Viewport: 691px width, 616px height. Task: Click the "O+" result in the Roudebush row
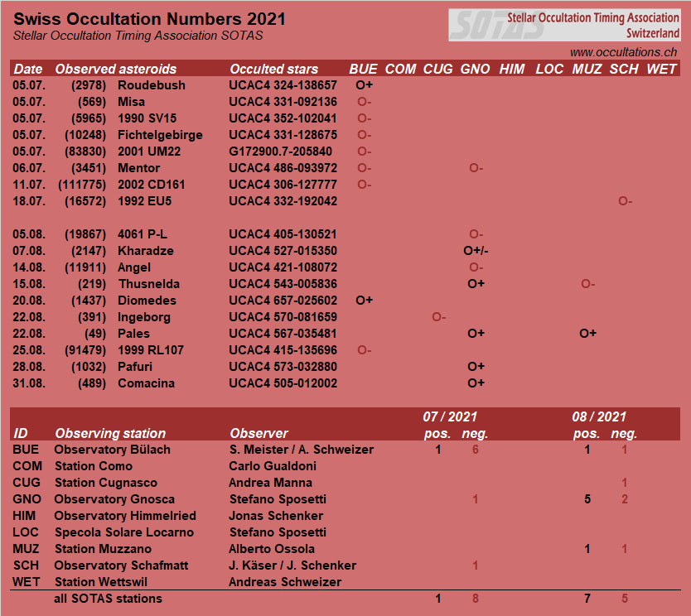pos(364,85)
